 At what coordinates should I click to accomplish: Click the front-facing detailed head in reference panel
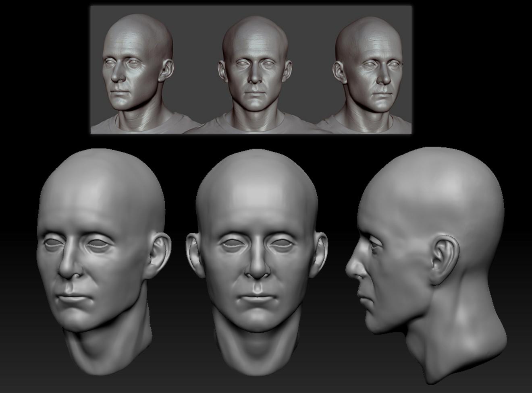[x=255, y=74]
